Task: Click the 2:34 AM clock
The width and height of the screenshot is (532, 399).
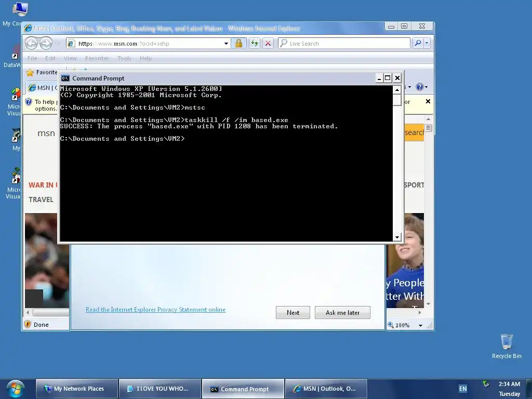Action: [509, 384]
